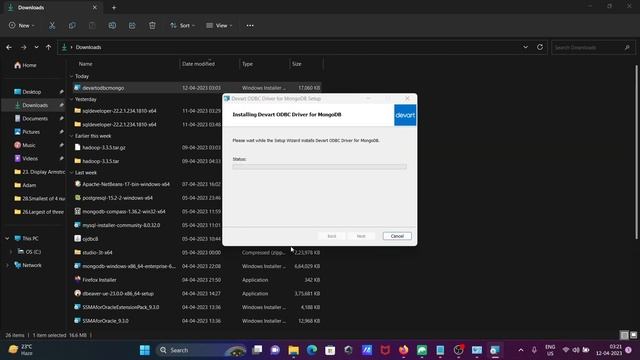This screenshot has height=360, width=640.
Task: Go up one folder level arrow
Action: coord(49,47)
